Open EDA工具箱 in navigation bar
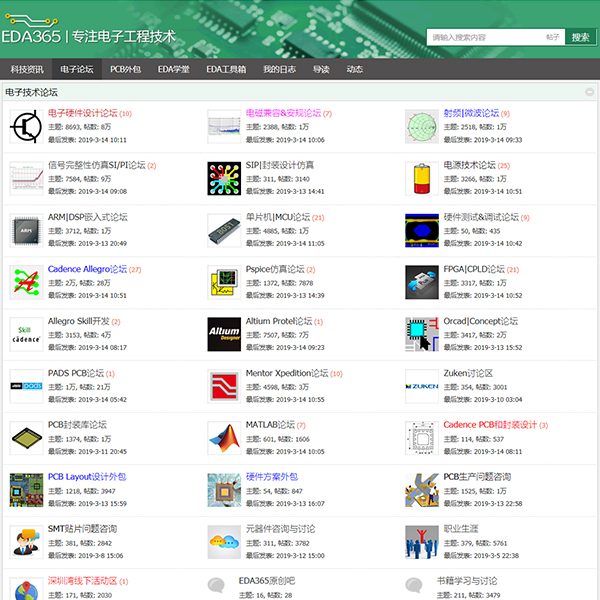Screen dimensions: 600x600 click(x=226, y=69)
